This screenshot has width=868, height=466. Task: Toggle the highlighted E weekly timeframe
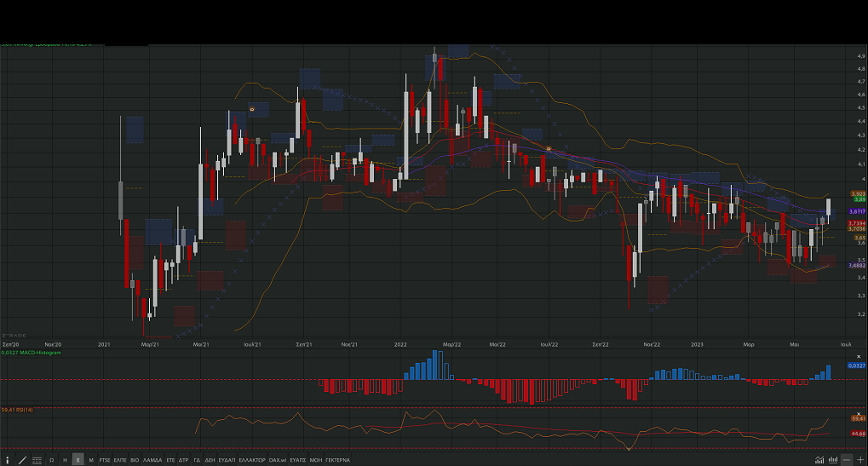(78, 460)
